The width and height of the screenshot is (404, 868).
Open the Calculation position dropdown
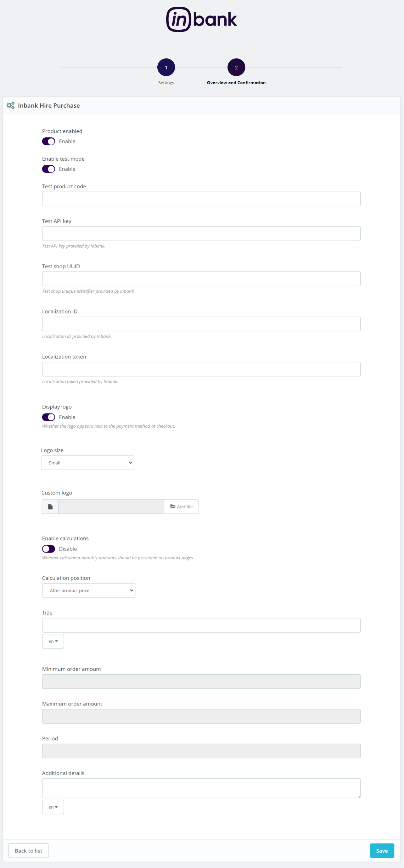click(89, 590)
